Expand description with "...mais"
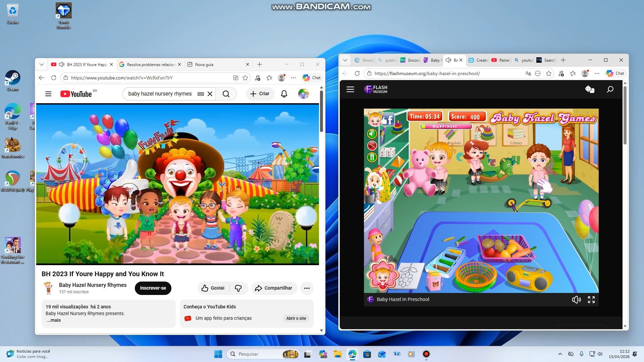This screenshot has width=644, height=362. (54, 320)
